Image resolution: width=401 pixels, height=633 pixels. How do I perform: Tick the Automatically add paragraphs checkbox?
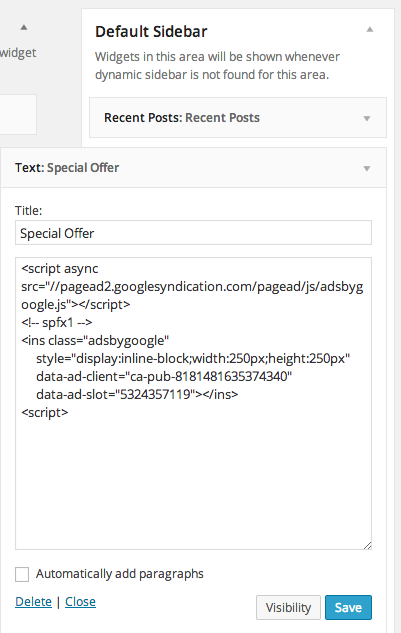point(22,574)
